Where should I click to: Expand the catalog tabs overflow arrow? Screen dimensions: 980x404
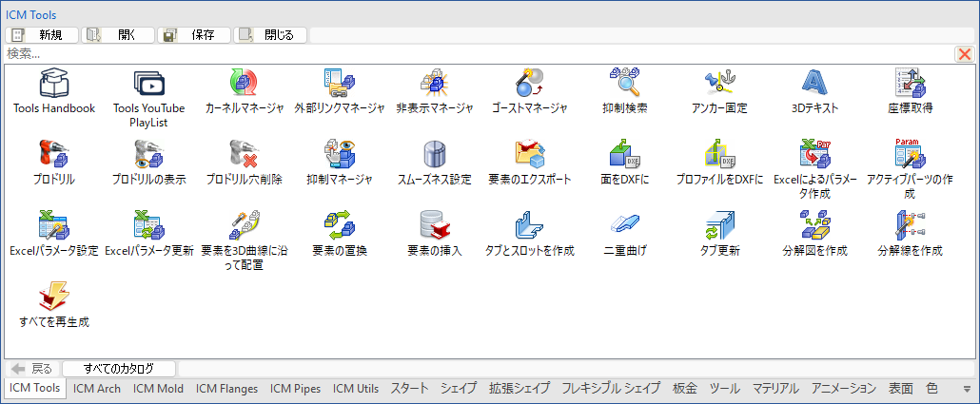click(x=969, y=389)
